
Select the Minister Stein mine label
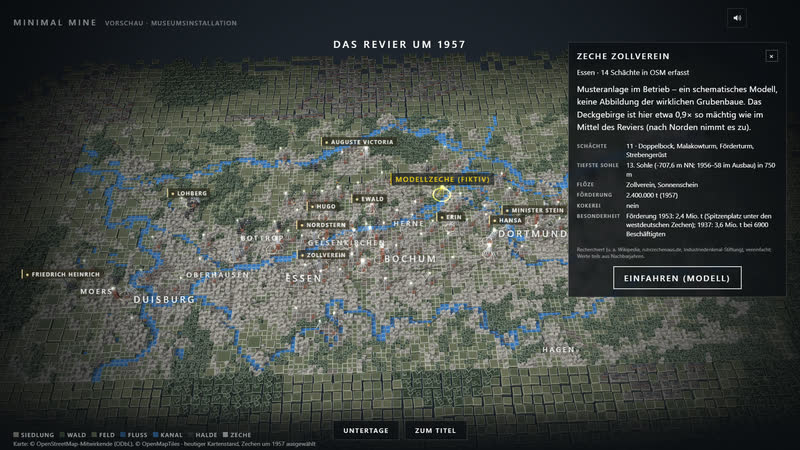(535, 210)
